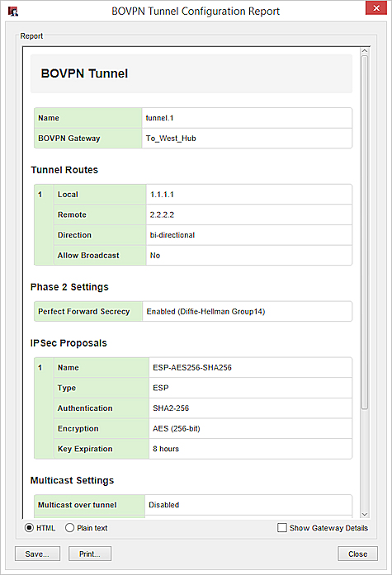The width and height of the screenshot is (392, 575).
Task: Click the 'BOVPN Tunnel' heading
Action: (x=84, y=73)
